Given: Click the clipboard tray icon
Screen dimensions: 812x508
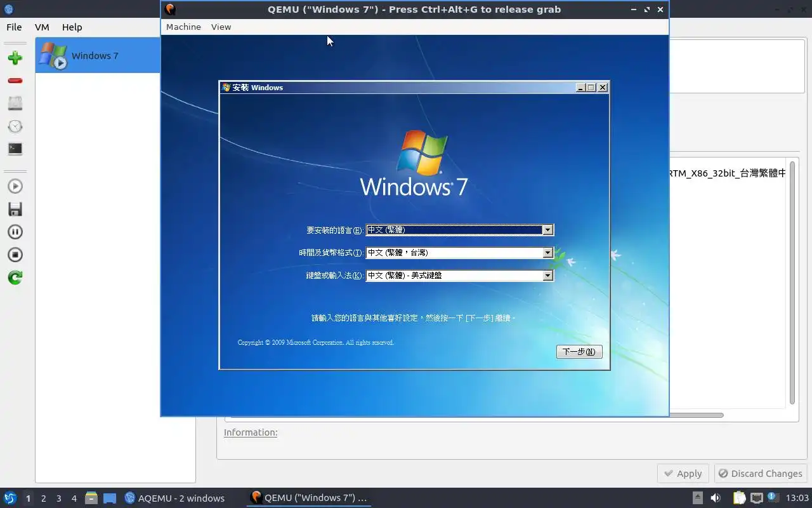Looking at the screenshot, I should [x=739, y=498].
